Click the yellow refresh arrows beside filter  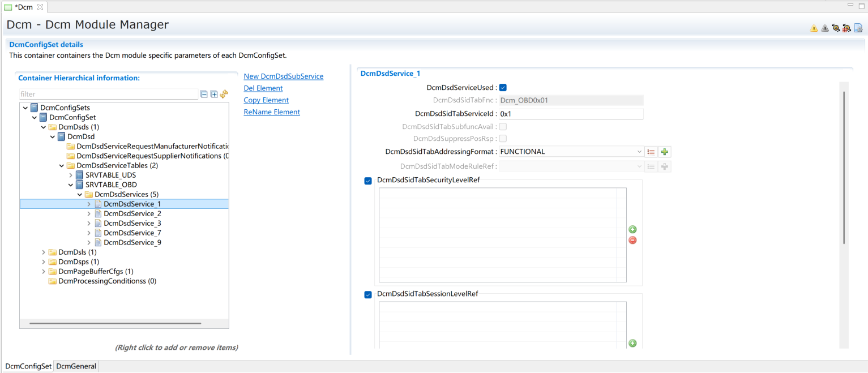(x=224, y=95)
